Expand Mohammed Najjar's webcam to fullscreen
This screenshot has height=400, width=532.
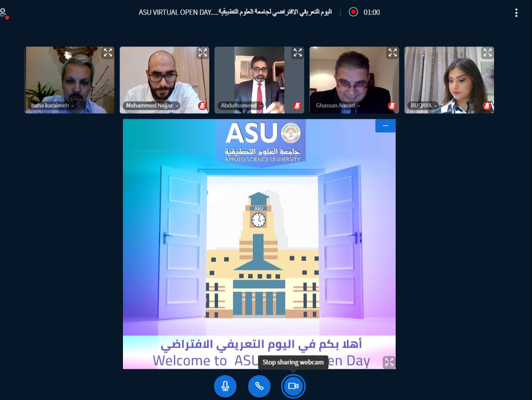tap(202, 53)
